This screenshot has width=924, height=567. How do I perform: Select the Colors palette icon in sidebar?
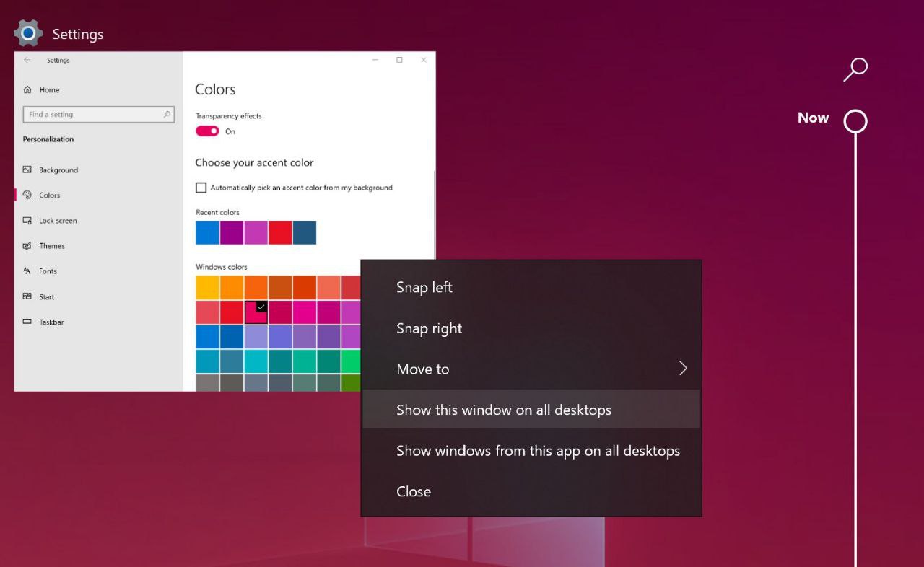pos(27,195)
